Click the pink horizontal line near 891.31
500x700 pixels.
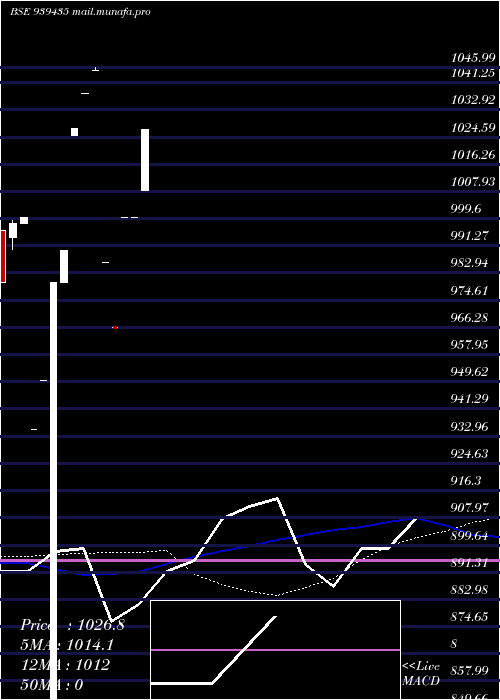click(250, 560)
